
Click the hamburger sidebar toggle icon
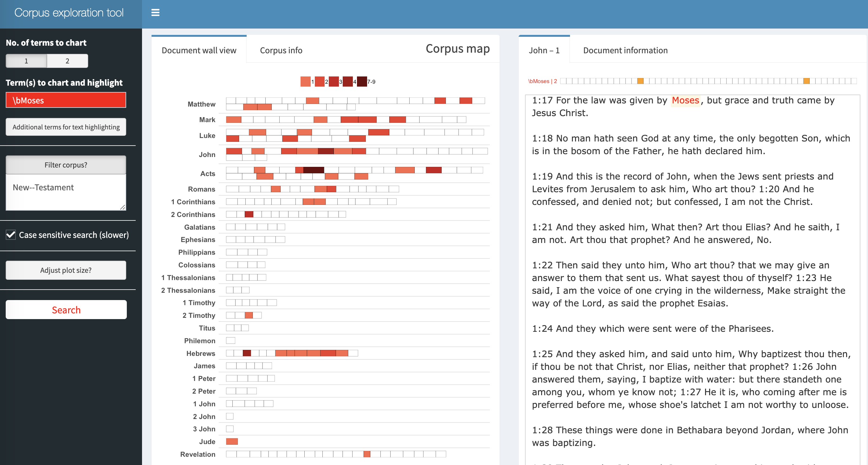click(x=155, y=13)
